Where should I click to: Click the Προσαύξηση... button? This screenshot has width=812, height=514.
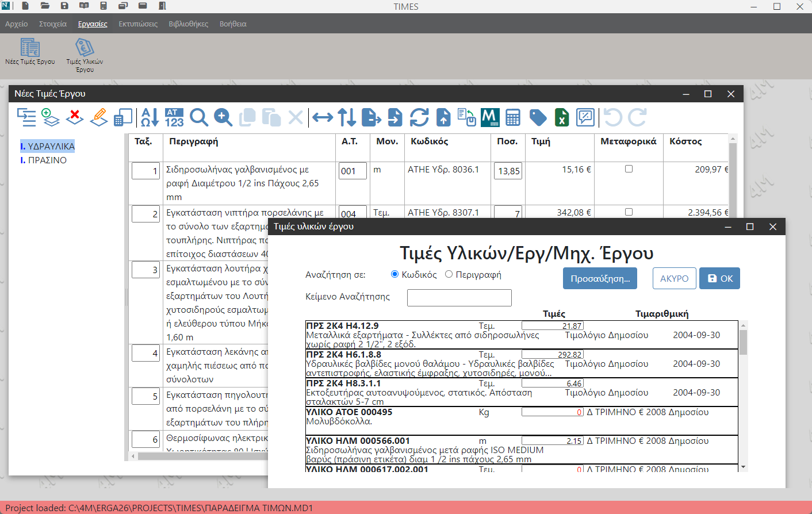pos(600,279)
